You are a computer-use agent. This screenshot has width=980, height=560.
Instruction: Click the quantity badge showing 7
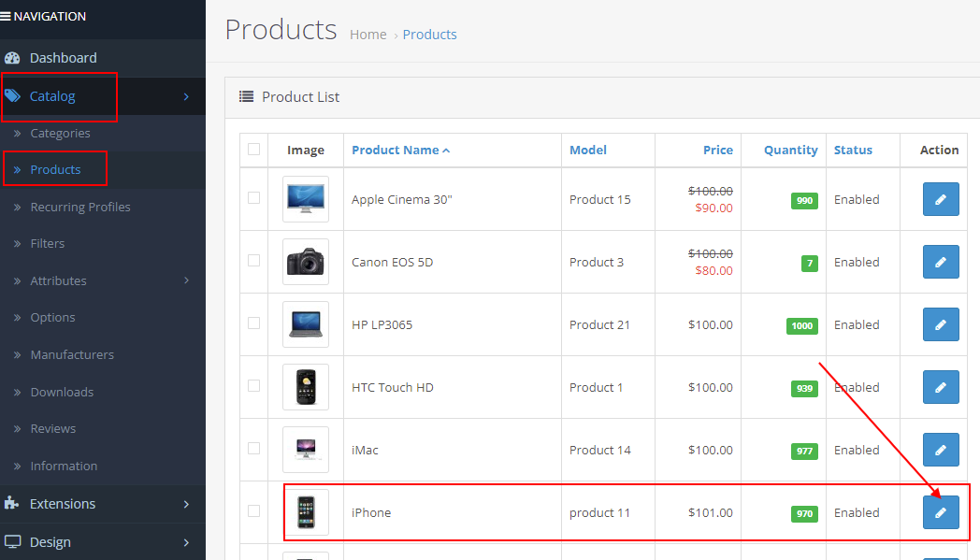click(x=810, y=263)
